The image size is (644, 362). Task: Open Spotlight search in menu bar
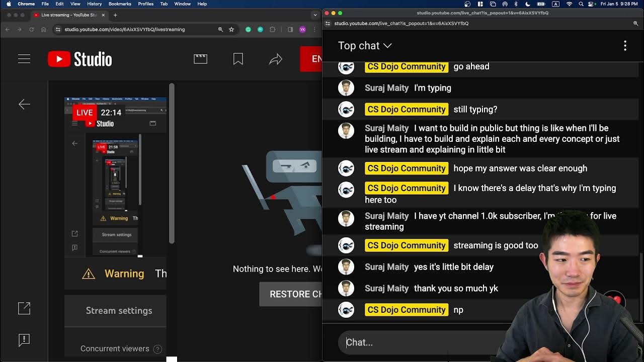581,4
